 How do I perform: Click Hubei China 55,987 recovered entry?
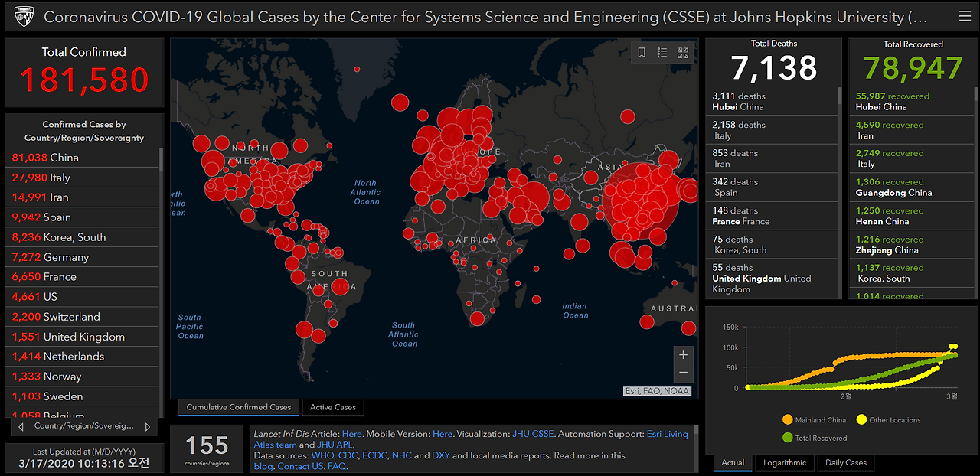click(x=911, y=102)
